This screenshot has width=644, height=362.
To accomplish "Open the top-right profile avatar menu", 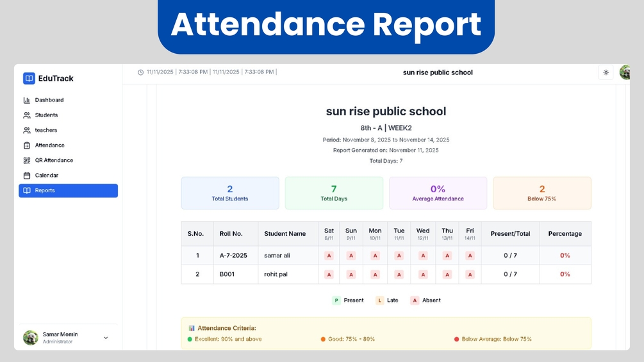I will (x=625, y=72).
